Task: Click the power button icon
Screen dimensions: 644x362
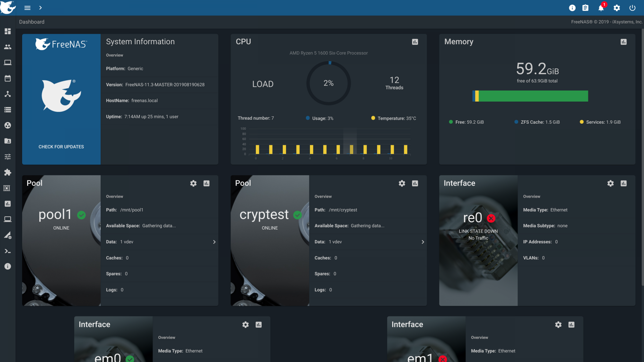Action: point(632,8)
